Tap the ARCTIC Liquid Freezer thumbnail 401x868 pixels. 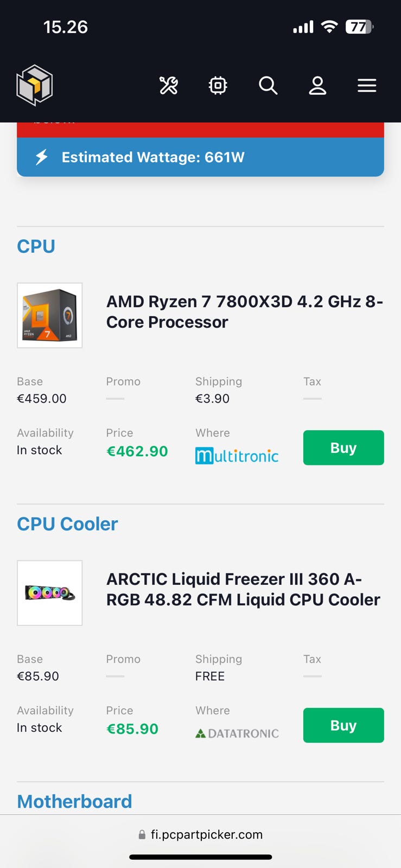click(50, 593)
